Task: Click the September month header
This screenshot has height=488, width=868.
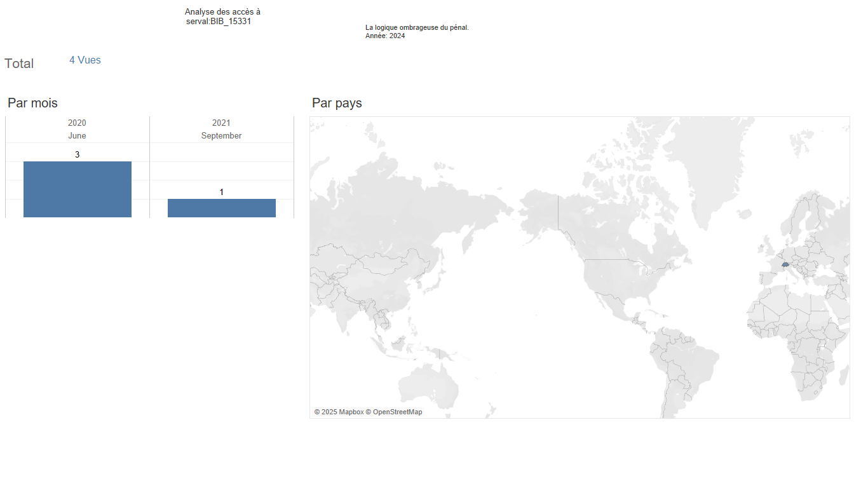Action: click(x=221, y=135)
